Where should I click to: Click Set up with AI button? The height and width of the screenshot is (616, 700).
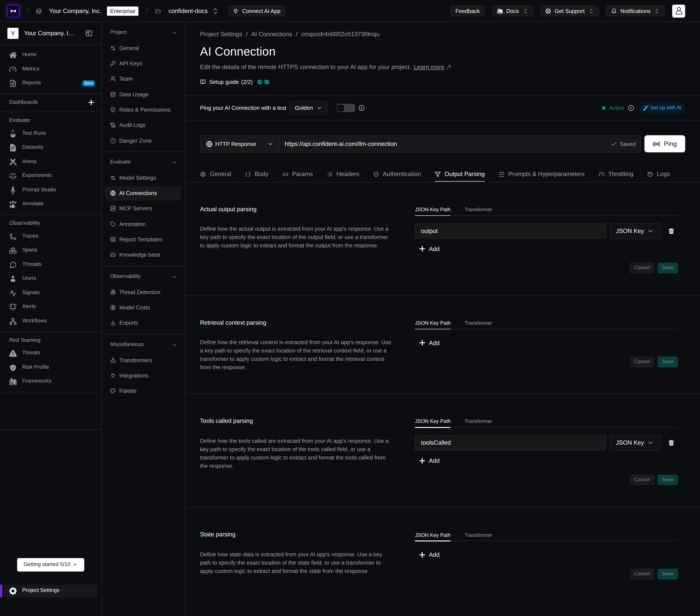pos(662,108)
